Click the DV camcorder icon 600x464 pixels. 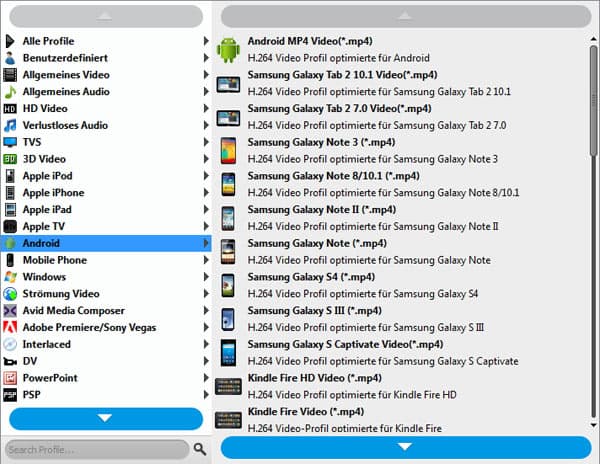tap(10, 361)
